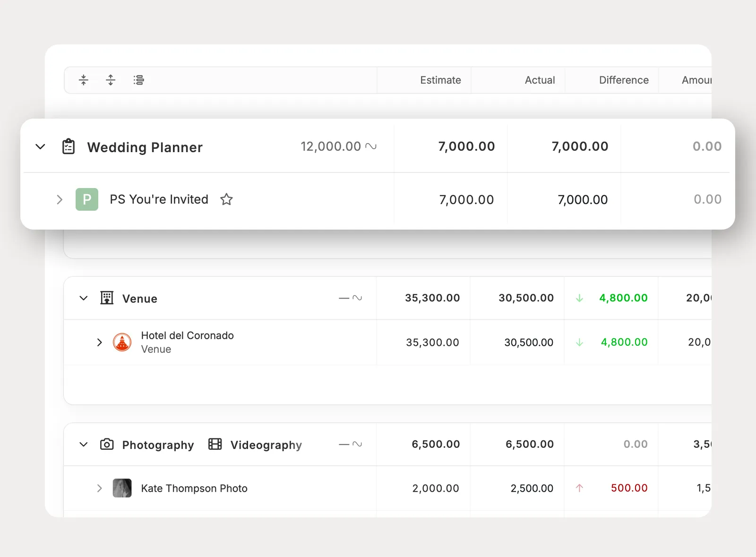Click Wedding Planner difference 0.00
Screen dimensions: 756x557
pyautogui.click(x=707, y=146)
